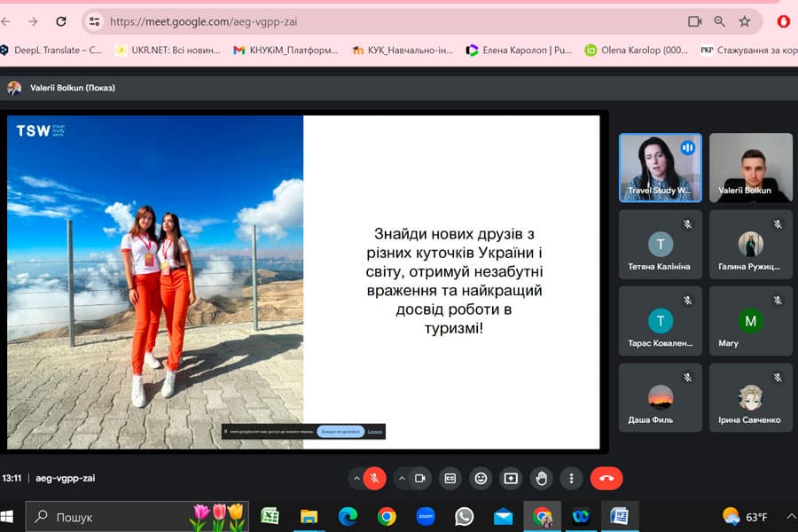
Task: Open WhatsApp from the Windows taskbar
Action: click(x=464, y=516)
